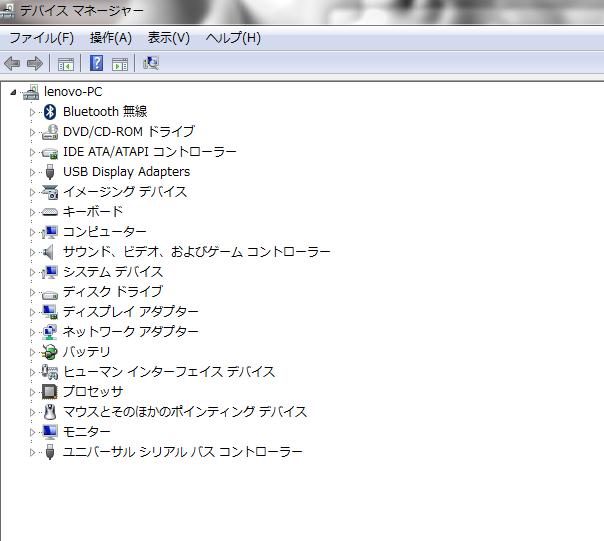Screen dimensions: 604x541
Task: Click the lenovo-PC computer icon
Action: point(31,92)
